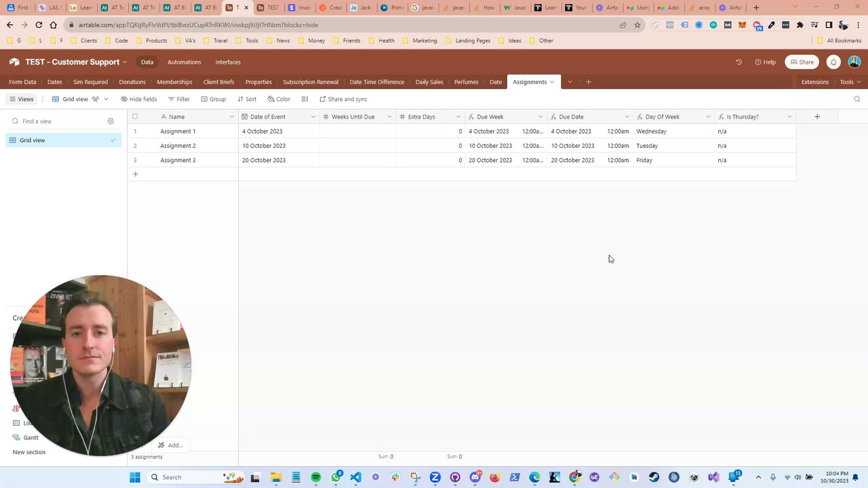868x488 pixels.
Task: Open File Explorer from taskbar
Action: pos(275,477)
